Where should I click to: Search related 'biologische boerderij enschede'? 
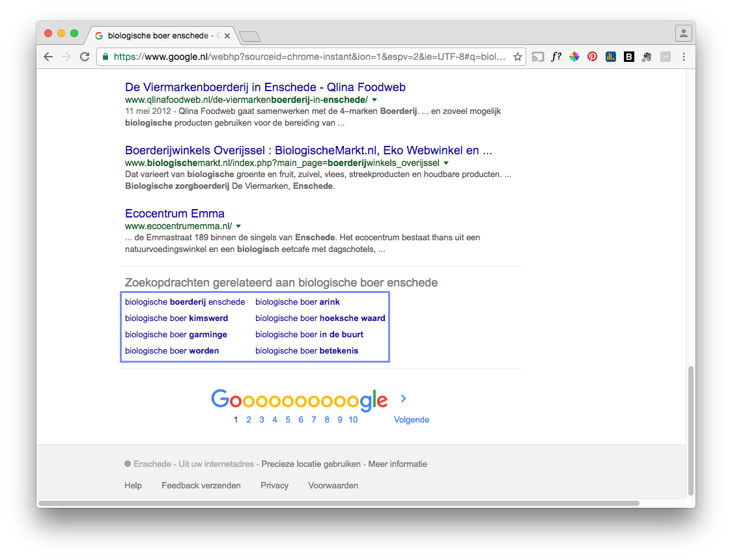[185, 302]
